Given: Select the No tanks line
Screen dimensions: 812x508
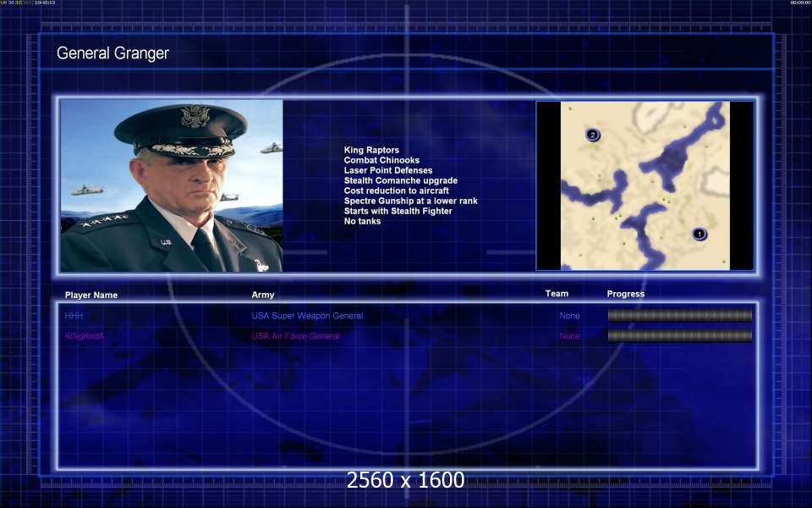Looking at the screenshot, I should coord(362,221).
